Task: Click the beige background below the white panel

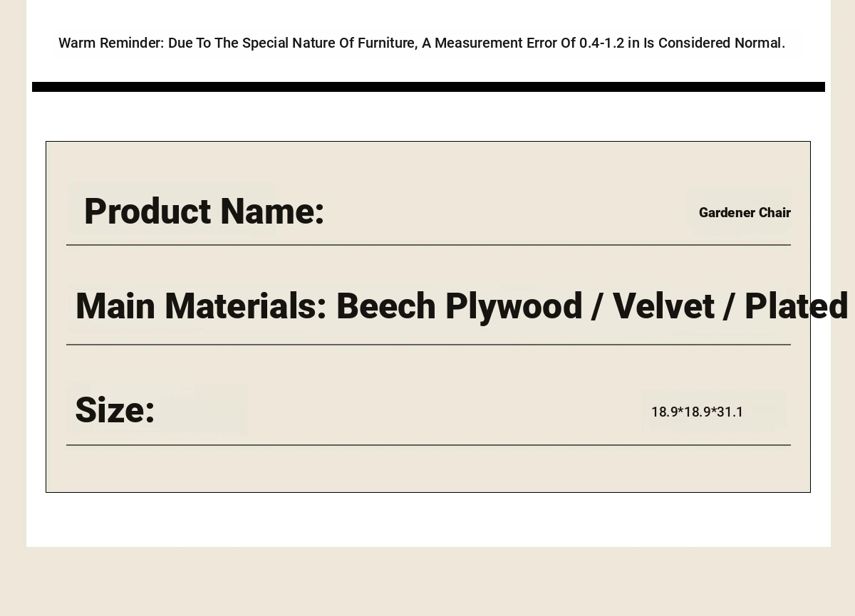Action: point(427,580)
